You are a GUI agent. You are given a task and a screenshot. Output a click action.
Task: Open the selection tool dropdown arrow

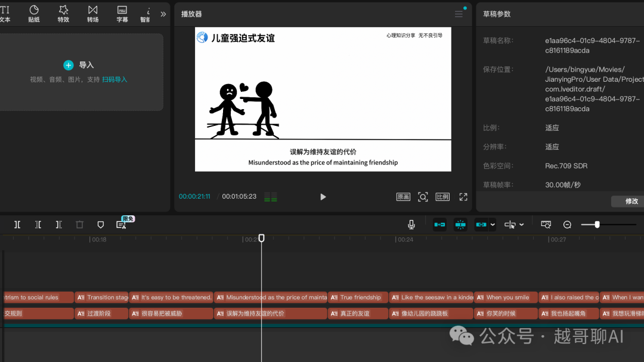coord(521,224)
